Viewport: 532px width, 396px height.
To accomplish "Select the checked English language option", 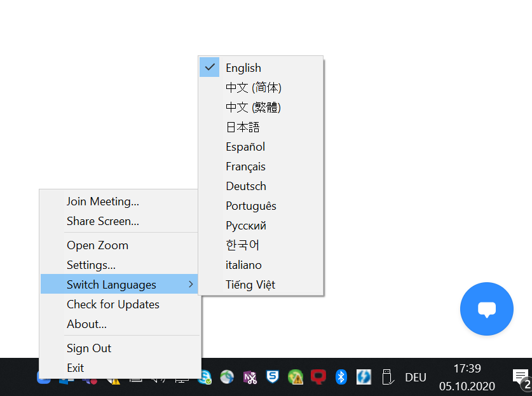I will 243,68.
